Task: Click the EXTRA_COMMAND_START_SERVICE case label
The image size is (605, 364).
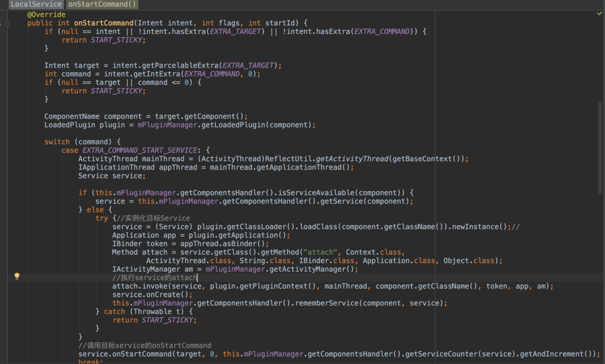Action: [x=140, y=150]
